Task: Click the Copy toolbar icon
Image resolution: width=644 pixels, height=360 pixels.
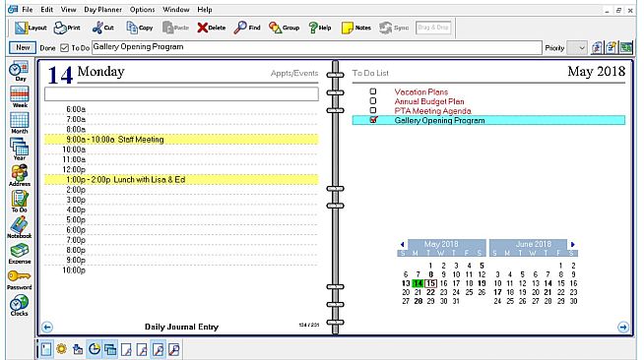Action: point(140,28)
